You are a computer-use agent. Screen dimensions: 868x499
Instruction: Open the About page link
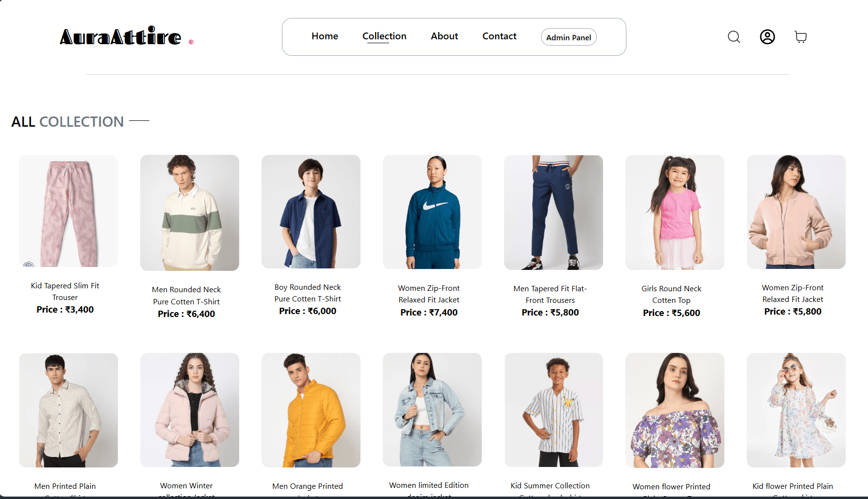[x=444, y=36]
